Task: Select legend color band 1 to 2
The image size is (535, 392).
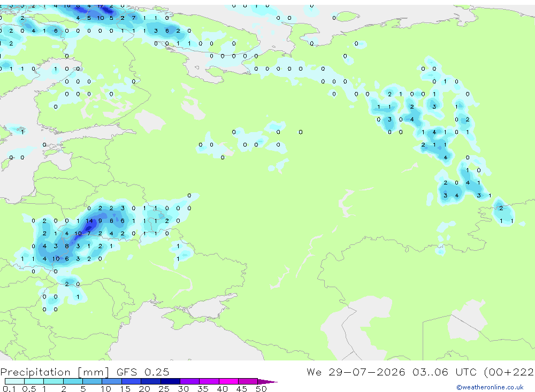Action: (x=53, y=381)
